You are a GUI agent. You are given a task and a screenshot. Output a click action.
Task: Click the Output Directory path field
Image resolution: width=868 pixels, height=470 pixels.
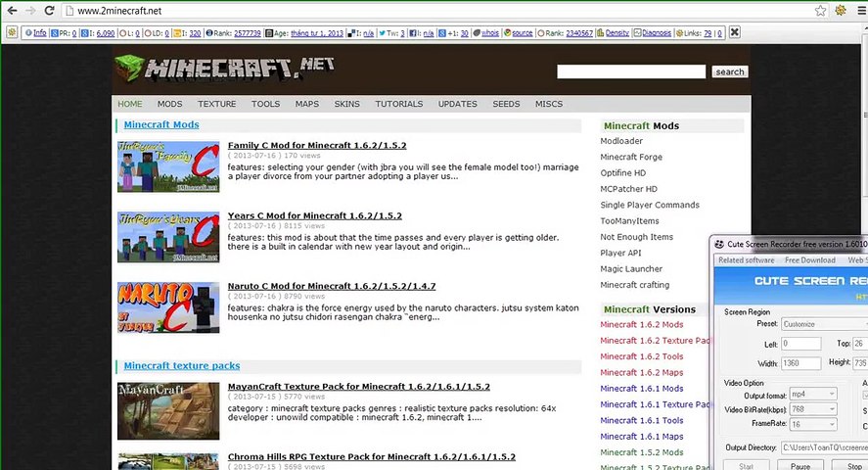click(824, 447)
